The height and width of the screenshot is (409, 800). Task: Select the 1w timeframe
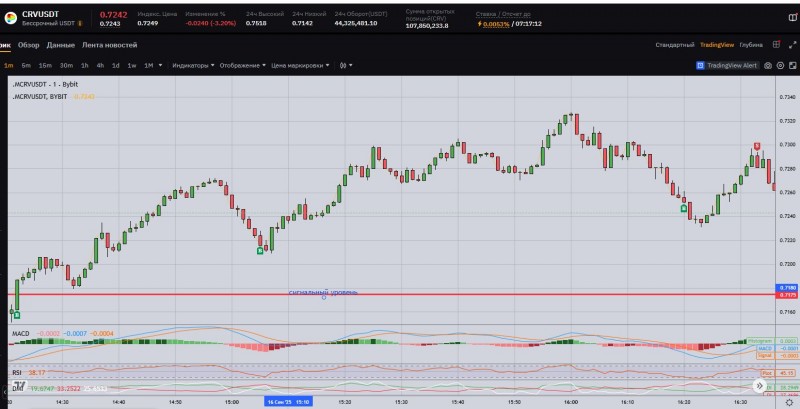pyautogui.click(x=132, y=66)
